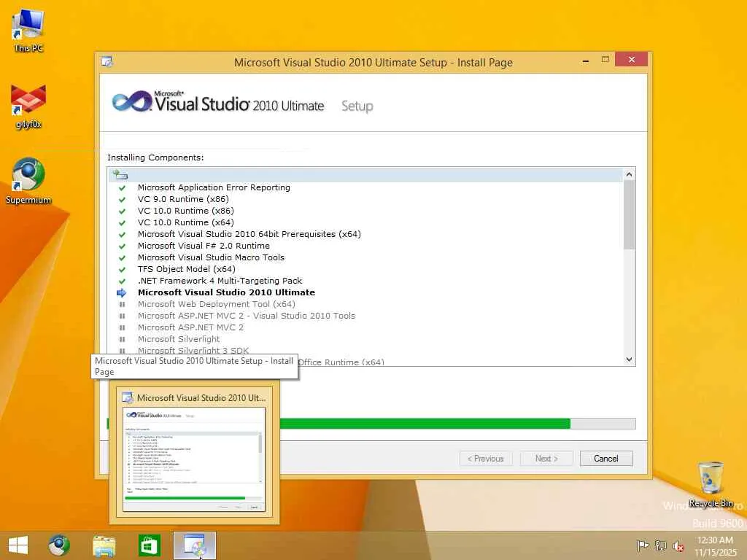The width and height of the screenshot is (747, 560).
Task: Click the disabled Next button
Action: click(546, 458)
